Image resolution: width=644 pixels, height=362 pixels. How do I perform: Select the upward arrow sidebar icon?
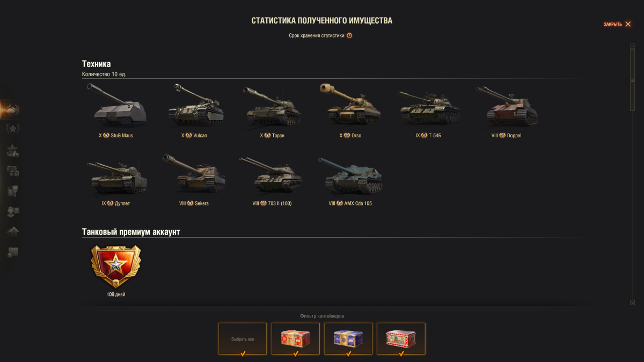12,232
